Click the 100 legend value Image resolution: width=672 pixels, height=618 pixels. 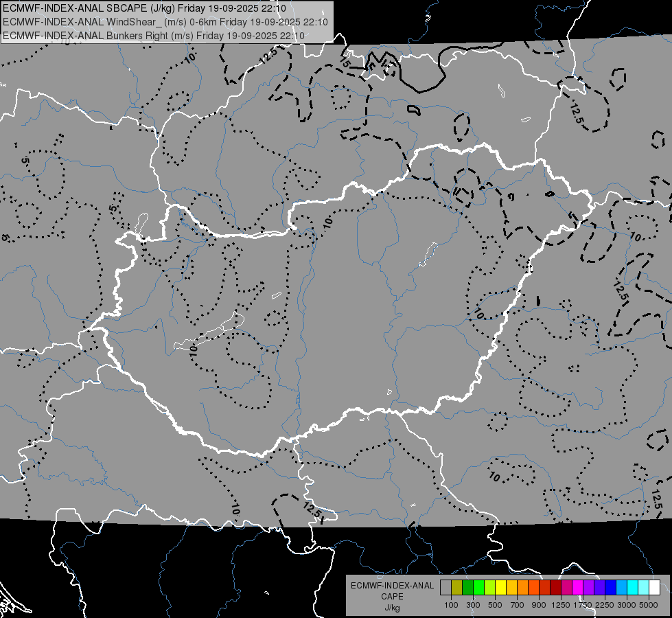(x=451, y=605)
